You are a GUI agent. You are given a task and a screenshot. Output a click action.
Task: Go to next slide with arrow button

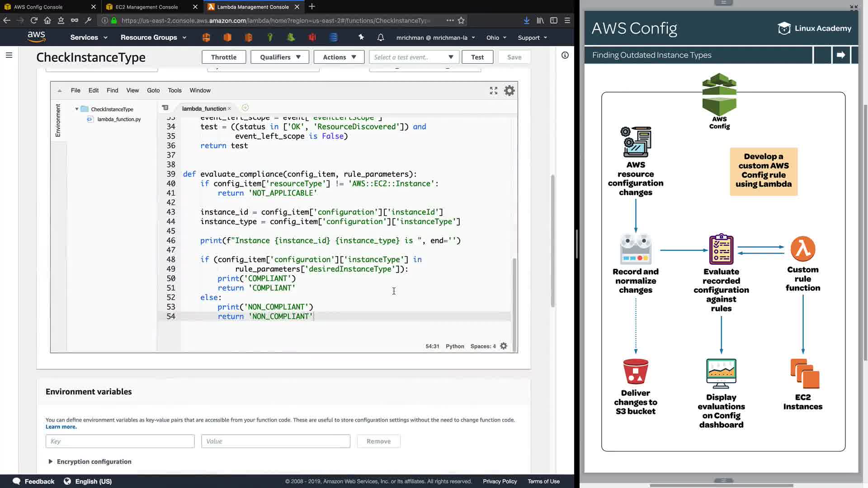[x=841, y=55]
